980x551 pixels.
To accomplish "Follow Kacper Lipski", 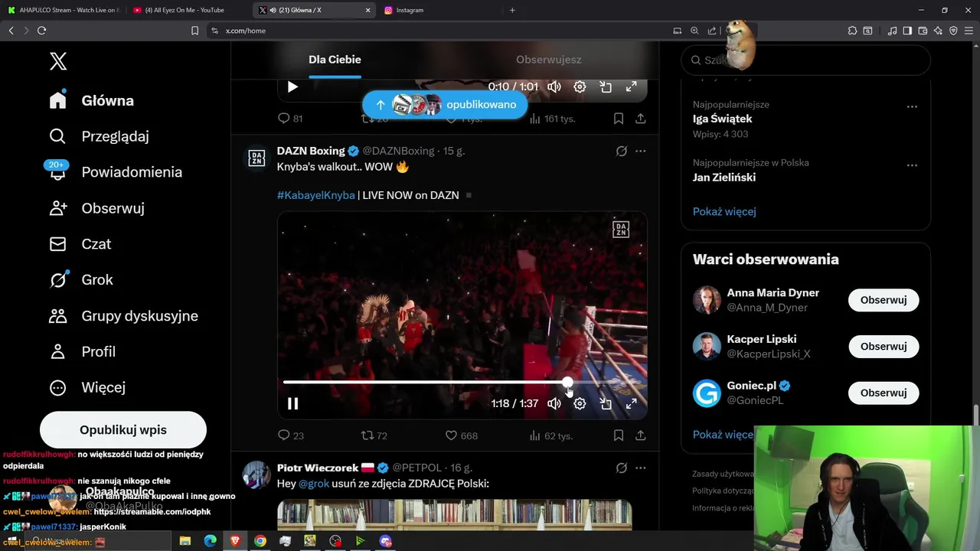I will (884, 347).
